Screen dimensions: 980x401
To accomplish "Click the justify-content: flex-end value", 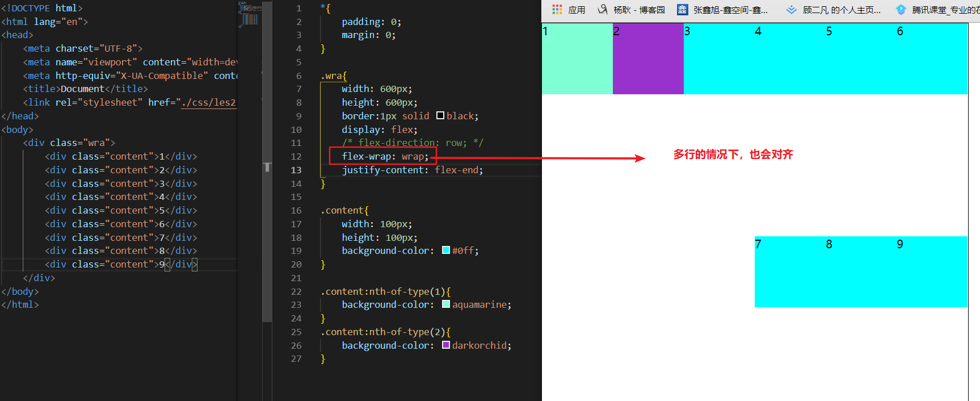I will pyautogui.click(x=459, y=170).
